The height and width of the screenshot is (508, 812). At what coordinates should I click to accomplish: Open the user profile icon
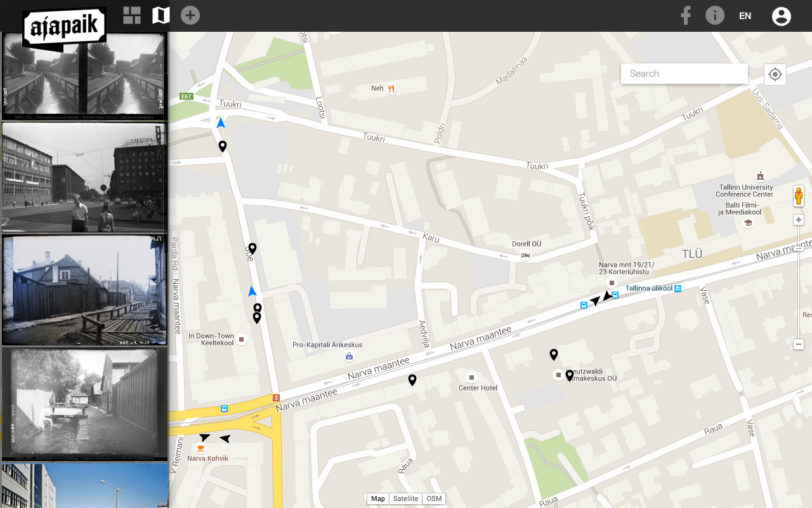click(782, 16)
